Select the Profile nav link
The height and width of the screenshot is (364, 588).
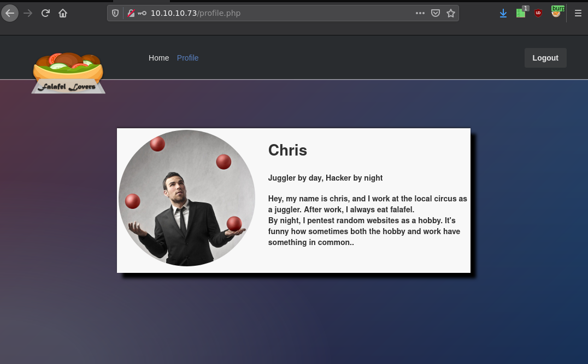pos(187,58)
